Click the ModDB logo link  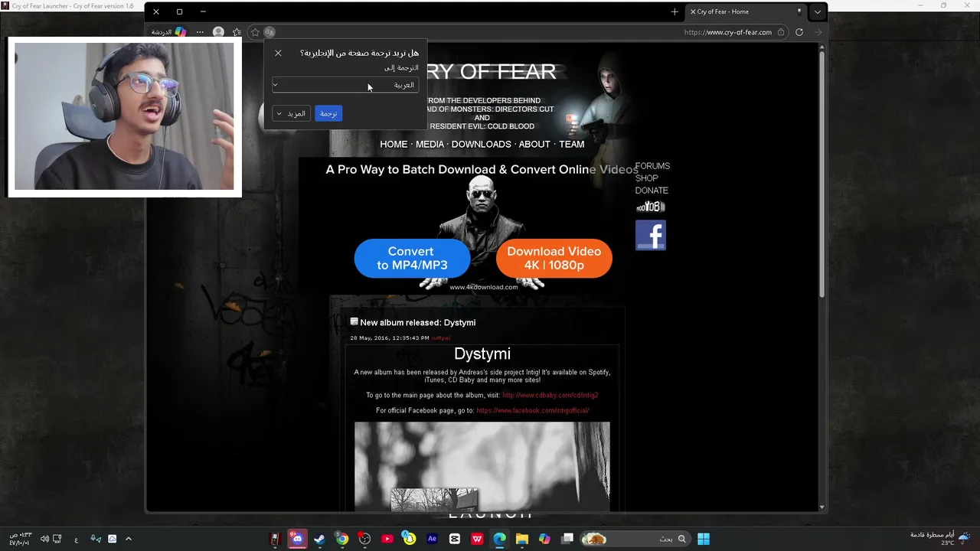click(x=650, y=207)
